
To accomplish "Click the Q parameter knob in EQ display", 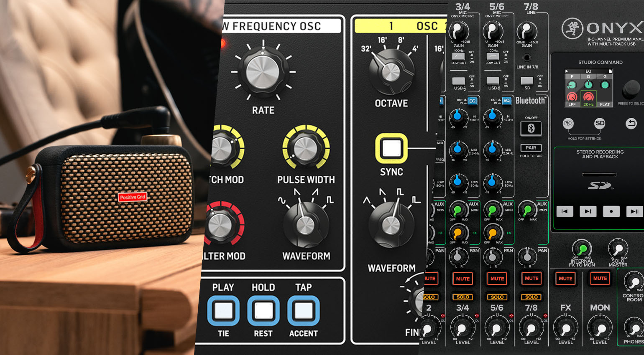I will tap(588, 85).
